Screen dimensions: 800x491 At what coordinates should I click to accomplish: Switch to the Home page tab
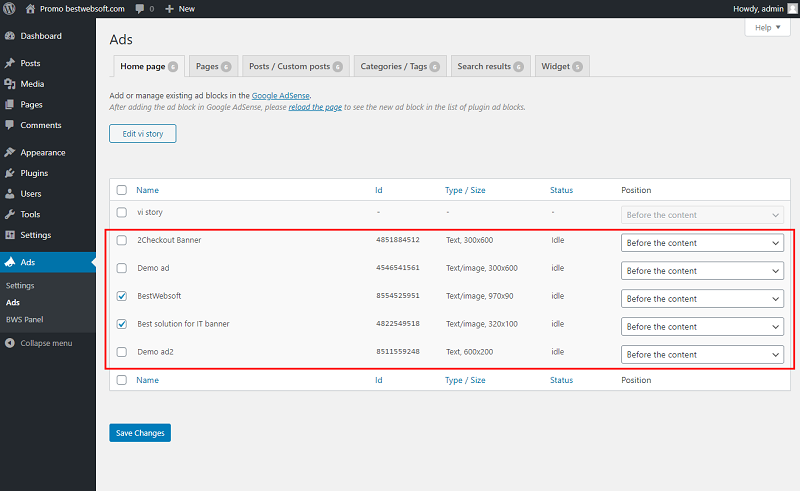tap(148, 66)
